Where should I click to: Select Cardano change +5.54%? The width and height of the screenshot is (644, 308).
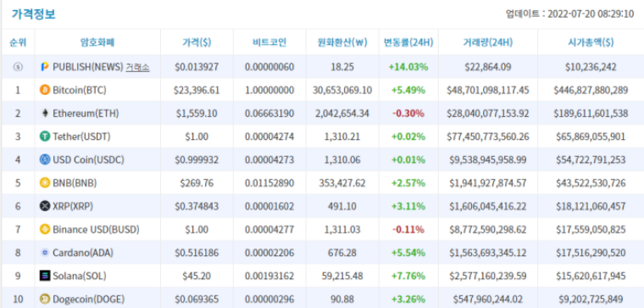(x=408, y=253)
